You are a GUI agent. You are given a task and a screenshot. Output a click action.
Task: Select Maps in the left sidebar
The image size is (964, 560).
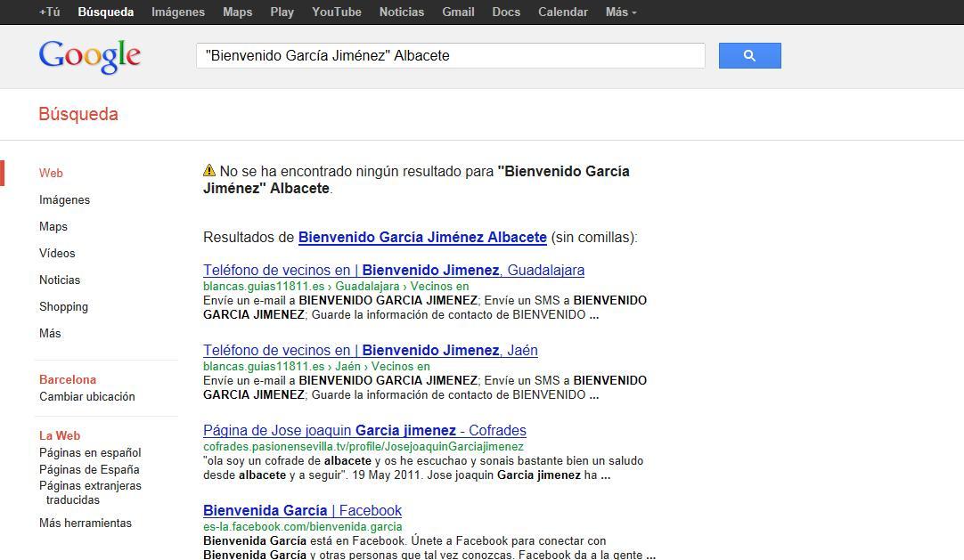pos(53,226)
